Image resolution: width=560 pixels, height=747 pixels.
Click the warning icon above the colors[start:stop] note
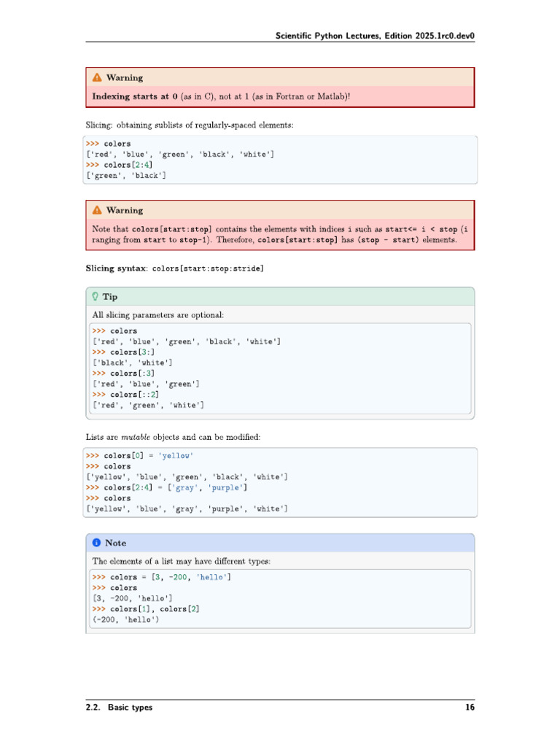[97, 210]
